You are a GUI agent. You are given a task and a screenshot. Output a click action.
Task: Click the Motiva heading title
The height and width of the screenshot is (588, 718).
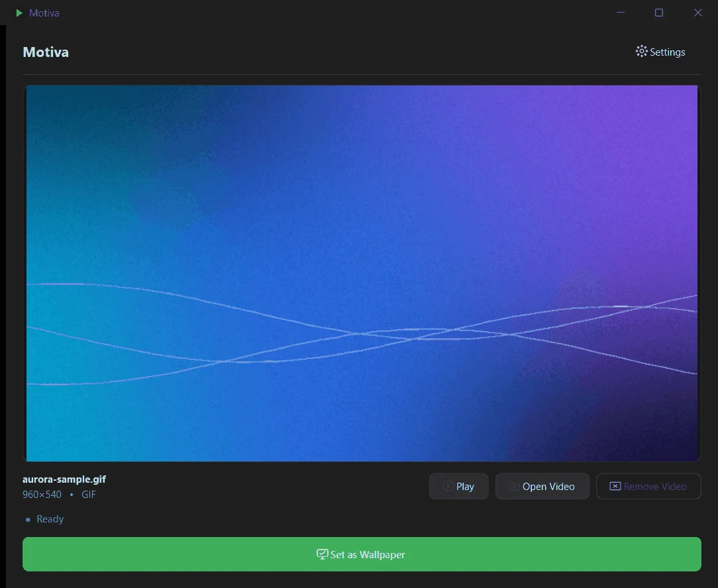pos(46,52)
